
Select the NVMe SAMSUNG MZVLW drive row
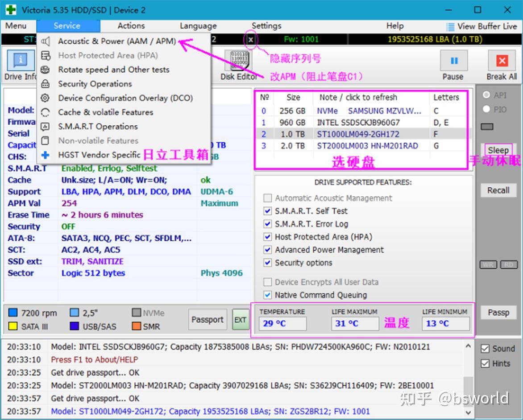(361, 111)
